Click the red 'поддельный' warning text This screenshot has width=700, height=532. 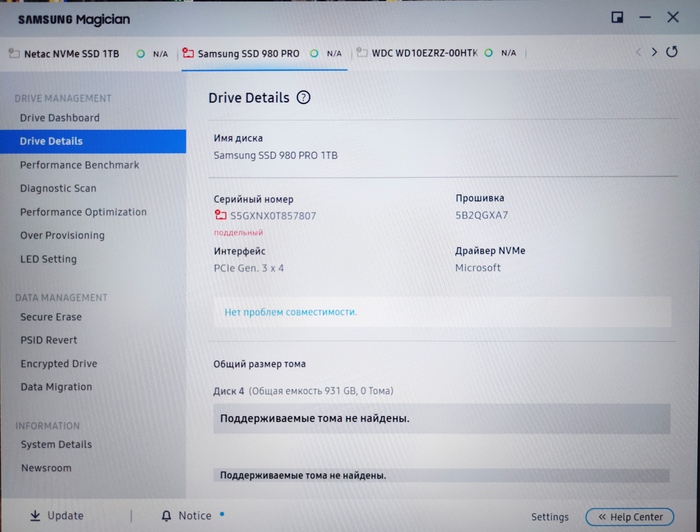point(238,233)
